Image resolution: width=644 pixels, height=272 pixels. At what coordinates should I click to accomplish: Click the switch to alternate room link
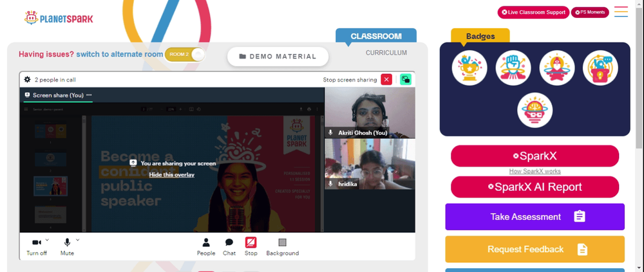[x=120, y=54]
